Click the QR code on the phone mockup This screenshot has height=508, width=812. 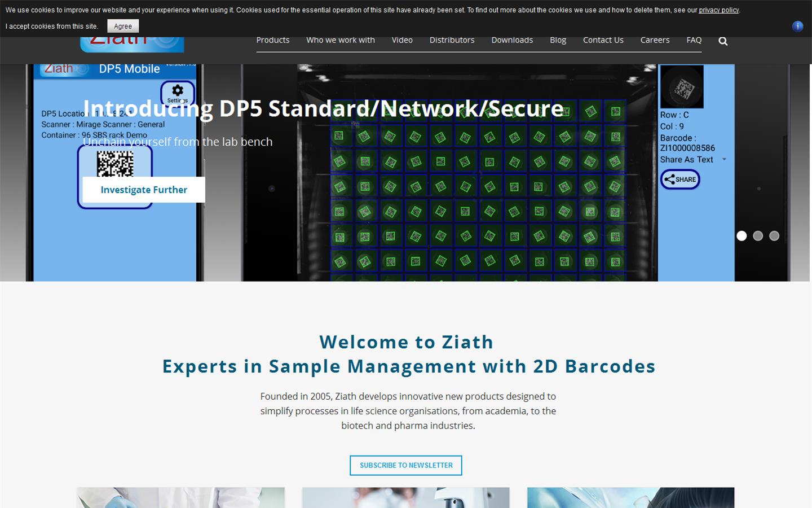[x=116, y=164]
